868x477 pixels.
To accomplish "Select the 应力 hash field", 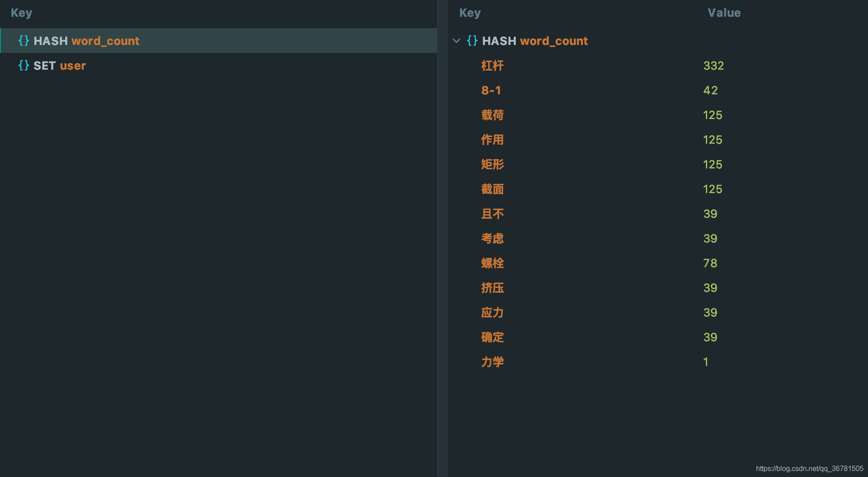I will tap(492, 313).
